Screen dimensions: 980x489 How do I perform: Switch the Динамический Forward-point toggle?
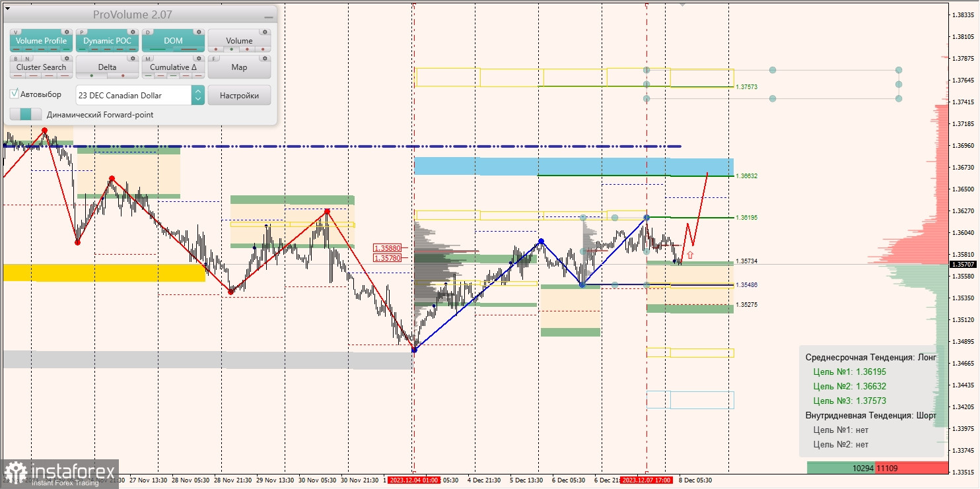(x=26, y=114)
